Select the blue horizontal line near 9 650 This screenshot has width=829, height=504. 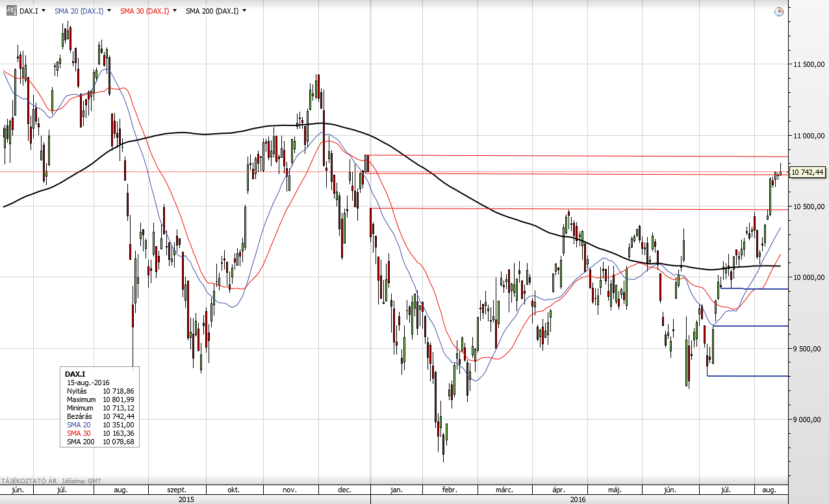click(750, 326)
